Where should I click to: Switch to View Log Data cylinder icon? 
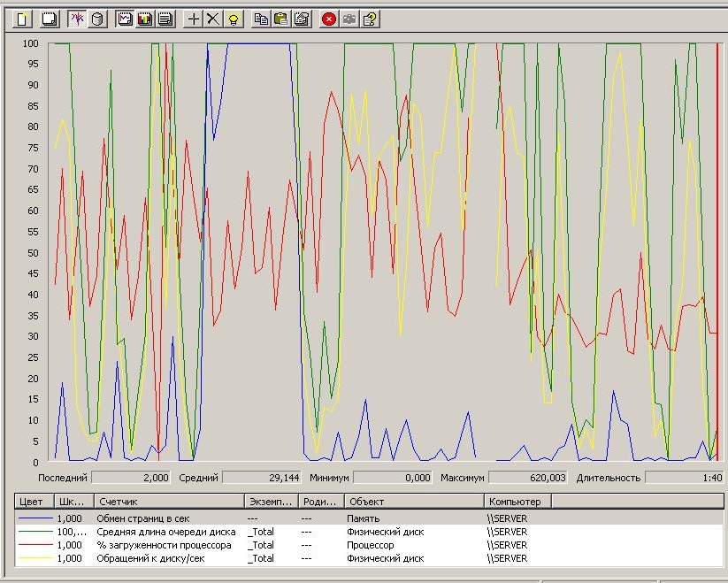(96, 18)
